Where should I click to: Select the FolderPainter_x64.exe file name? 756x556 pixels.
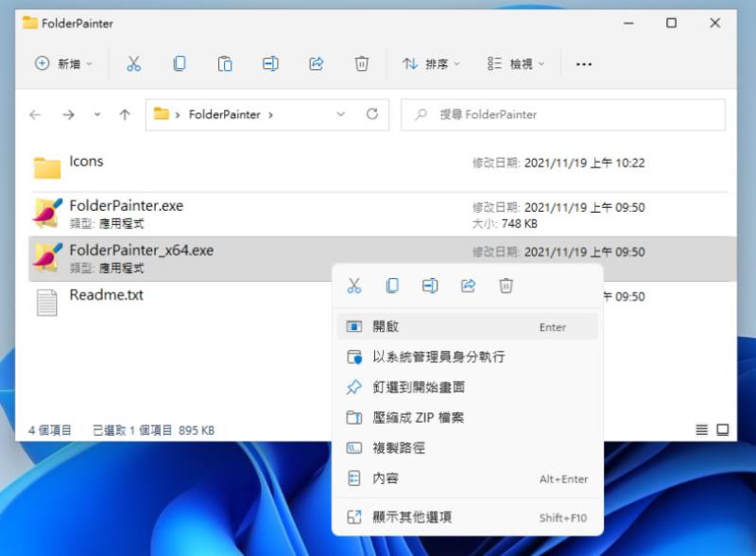pyautogui.click(x=141, y=250)
